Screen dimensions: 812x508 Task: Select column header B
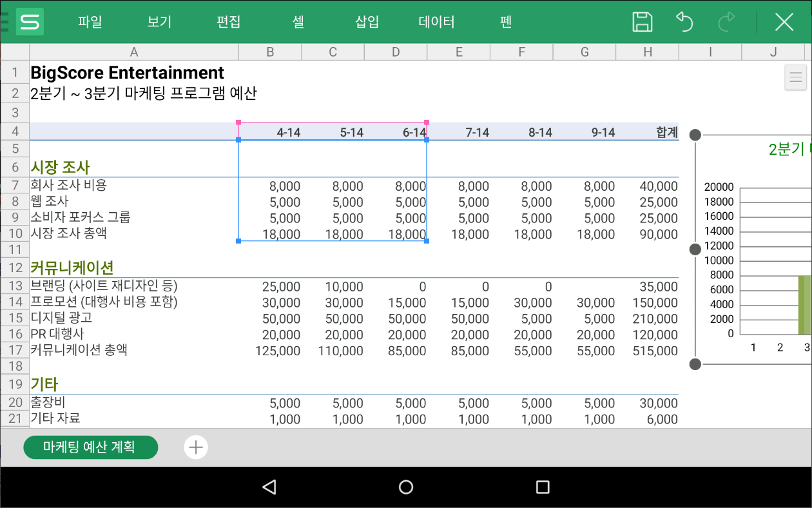click(269, 52)
